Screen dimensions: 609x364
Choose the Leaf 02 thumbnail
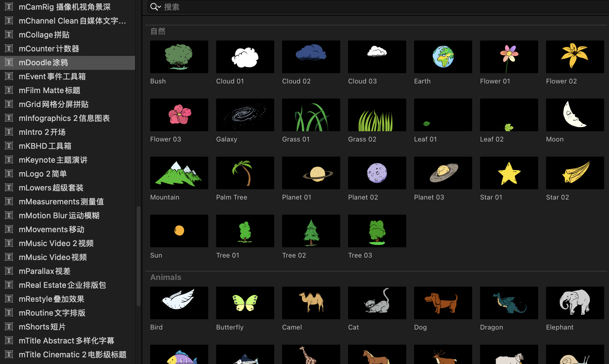(509, 115)
